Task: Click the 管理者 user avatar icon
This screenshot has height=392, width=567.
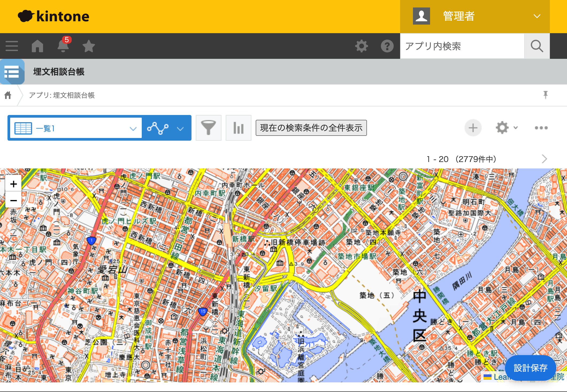Action: click(x=421, y=16)
